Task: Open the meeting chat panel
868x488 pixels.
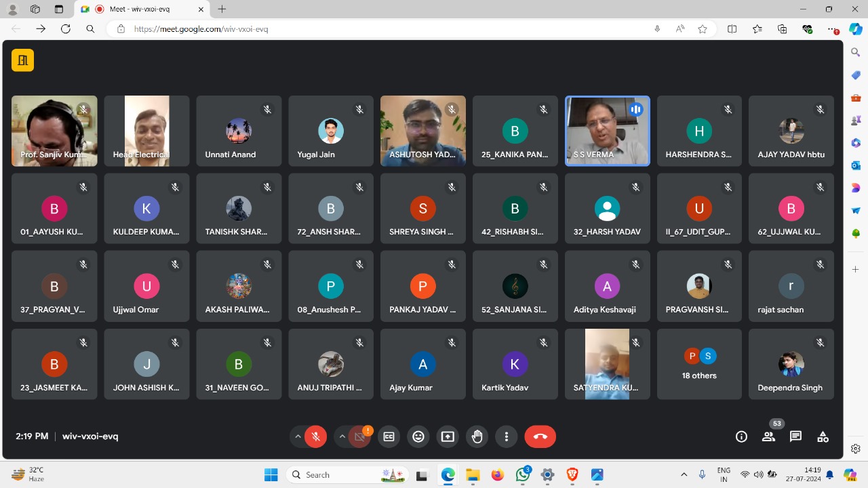Action: pyautogui.click(x=795, y=437)
